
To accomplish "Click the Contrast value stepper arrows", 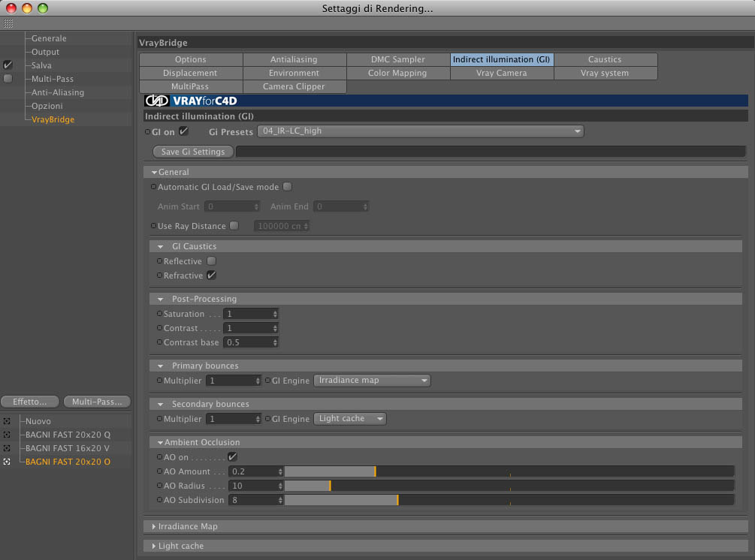I will click(275, 328).
